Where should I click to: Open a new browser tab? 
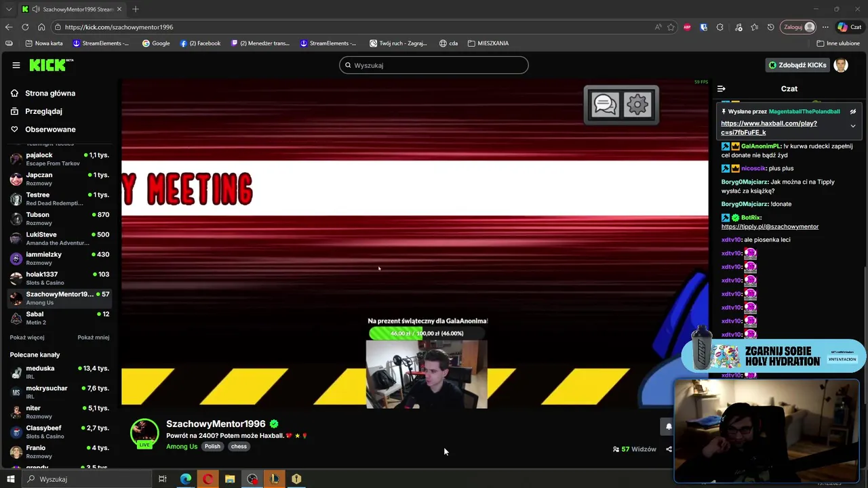(136, 9)
